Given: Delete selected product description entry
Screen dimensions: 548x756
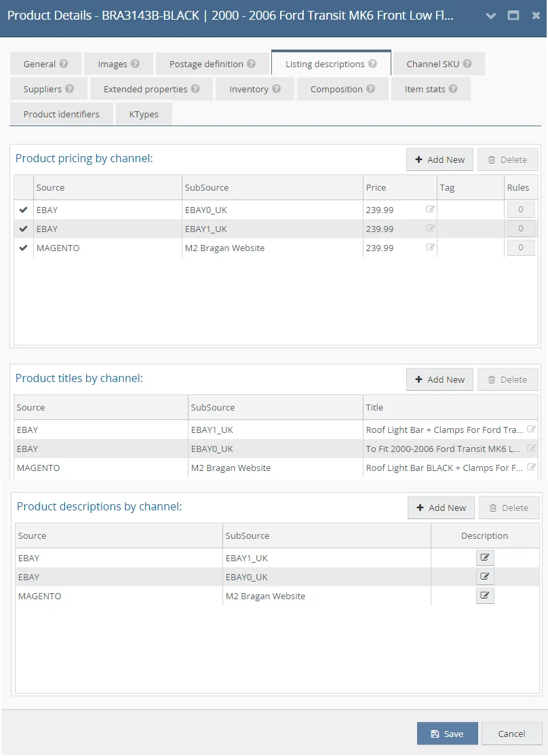Looking at the screenshot, I should [509, 508].
